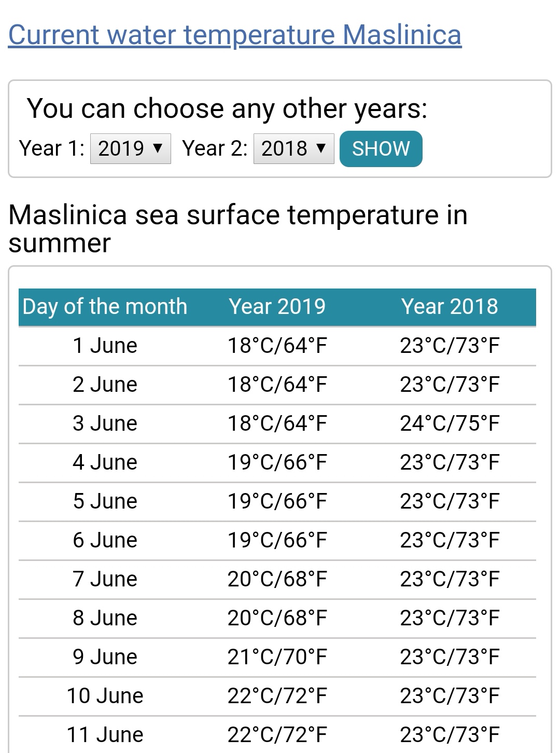Expand the Year 2 dropdown showing 2018

(293, 148)
